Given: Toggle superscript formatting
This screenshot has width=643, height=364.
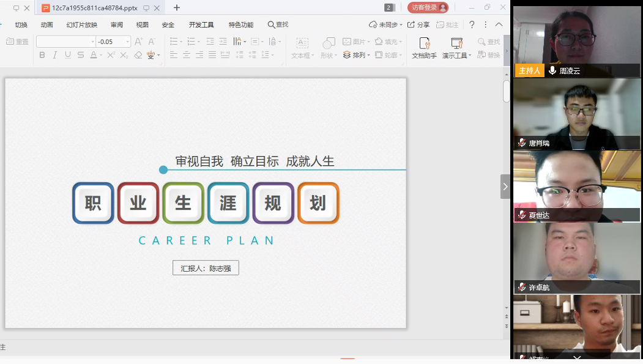Looking at the screenshot, I should (111, 55).
